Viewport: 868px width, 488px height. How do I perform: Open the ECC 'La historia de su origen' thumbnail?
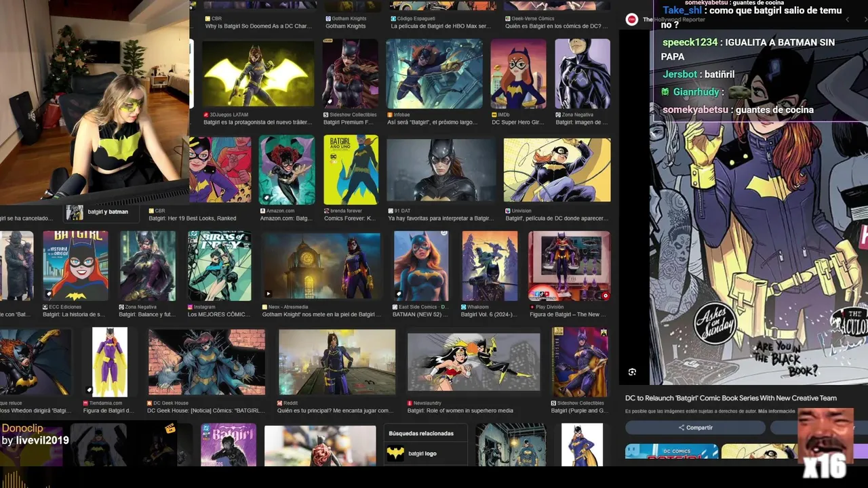click(x=75, y=266)
